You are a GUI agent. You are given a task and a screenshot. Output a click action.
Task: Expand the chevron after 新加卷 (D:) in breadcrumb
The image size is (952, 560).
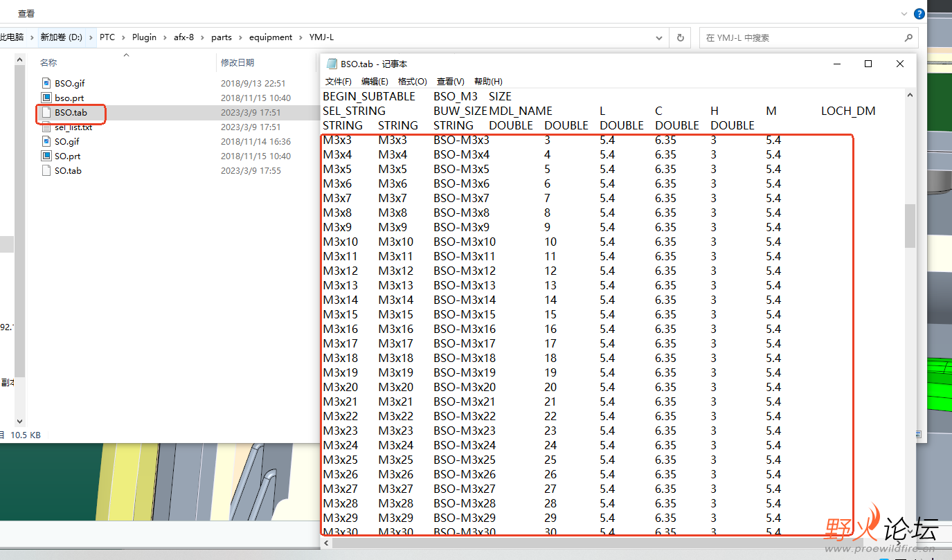[91, 37]
